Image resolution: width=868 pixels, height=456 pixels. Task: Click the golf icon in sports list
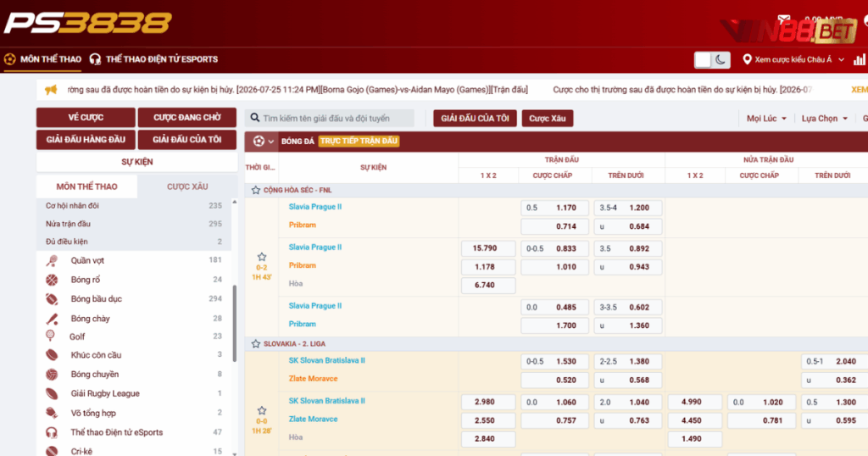click(50, 336)
